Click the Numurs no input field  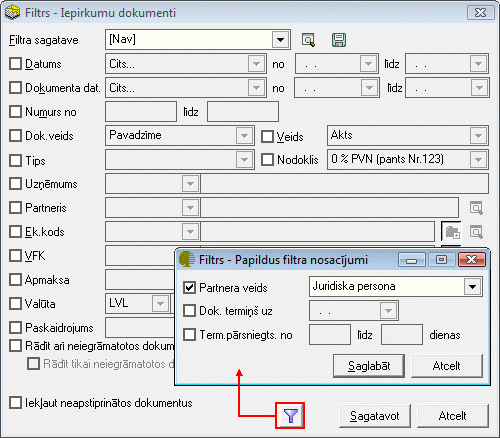(141, 112)
